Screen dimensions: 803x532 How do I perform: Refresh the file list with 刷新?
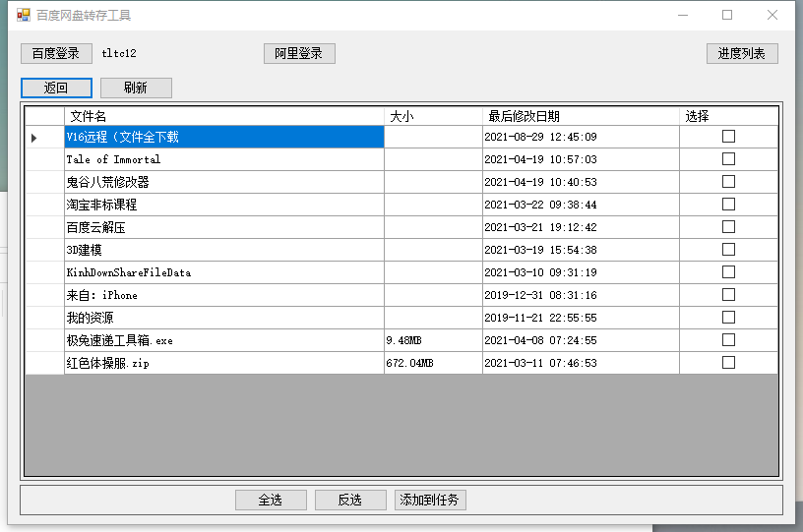[x=136, y=88]
